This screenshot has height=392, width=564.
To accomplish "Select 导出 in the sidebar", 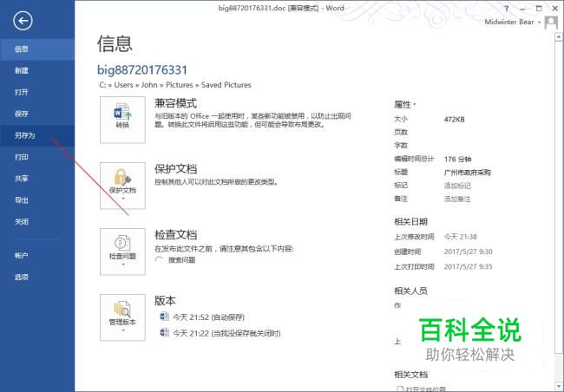I will pyautogui.click(x=37, y=200).
